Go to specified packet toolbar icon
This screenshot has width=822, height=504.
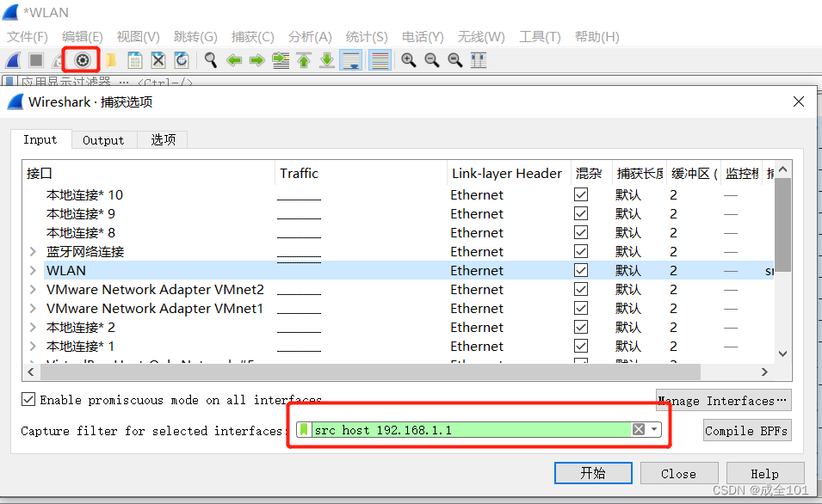(x=281, y=60)
